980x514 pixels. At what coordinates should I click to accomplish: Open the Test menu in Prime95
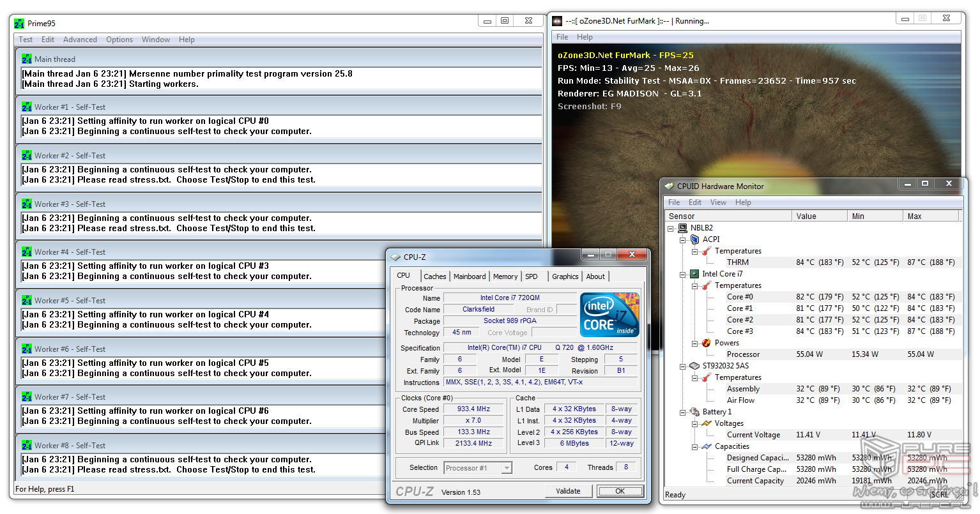coord(26,40)
